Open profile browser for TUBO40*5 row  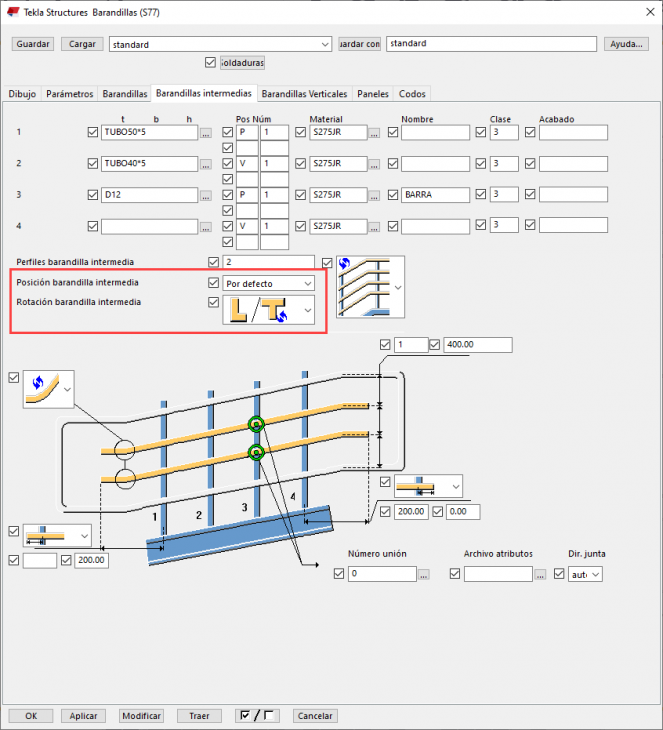pyautogui.click(x=205, y=164)
